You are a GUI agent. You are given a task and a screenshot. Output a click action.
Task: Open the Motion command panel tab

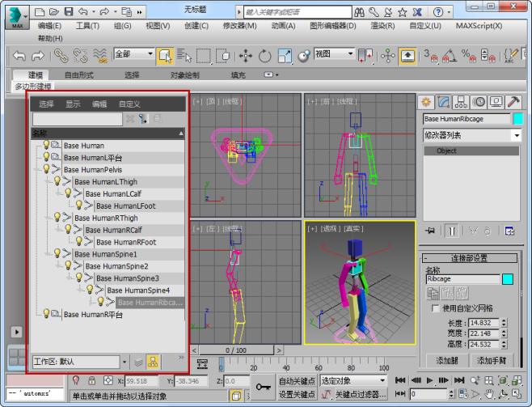click(x=479, y=102)
